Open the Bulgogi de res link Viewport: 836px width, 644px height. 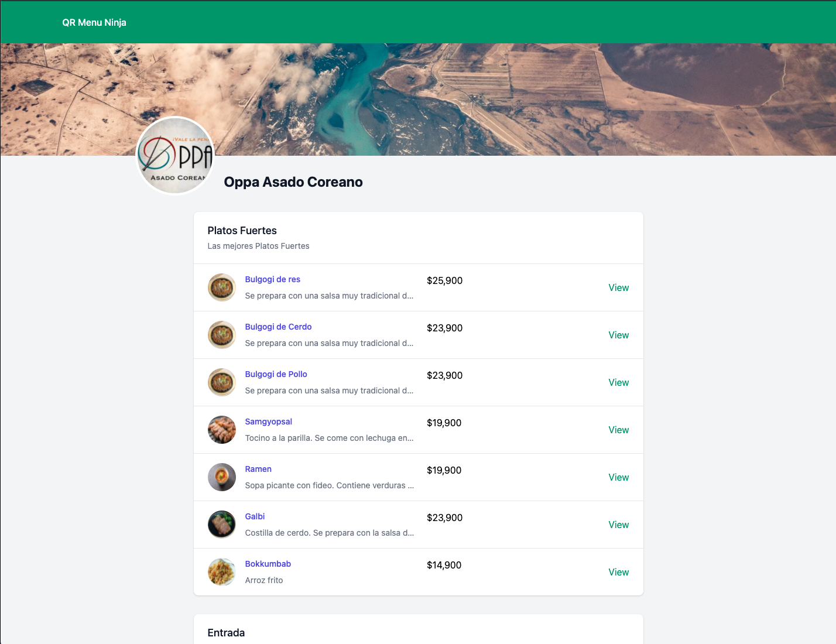click(273, 279)
